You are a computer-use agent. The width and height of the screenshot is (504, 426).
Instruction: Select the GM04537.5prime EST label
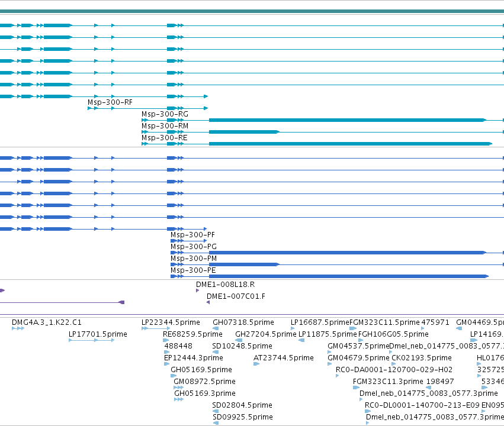(x=358, y=346)
